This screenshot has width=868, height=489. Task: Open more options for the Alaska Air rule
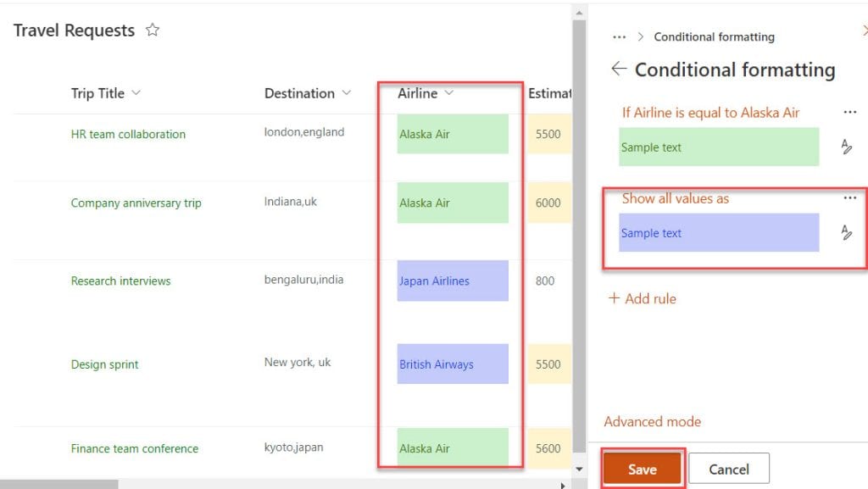tap(849, 113)
